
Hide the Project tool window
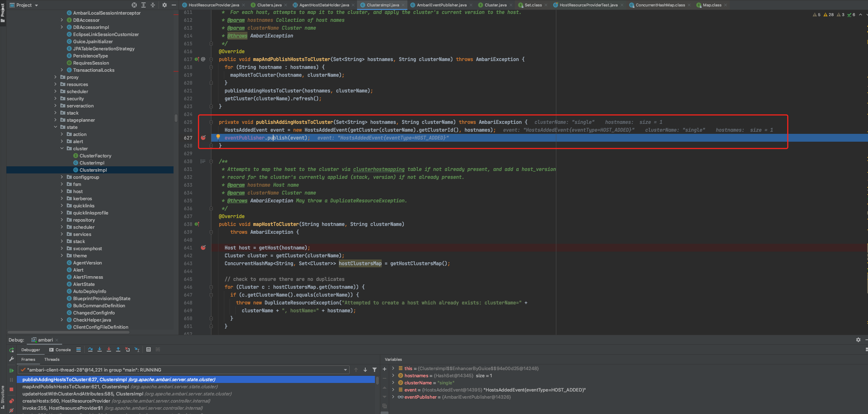click(x=174, y=5)
